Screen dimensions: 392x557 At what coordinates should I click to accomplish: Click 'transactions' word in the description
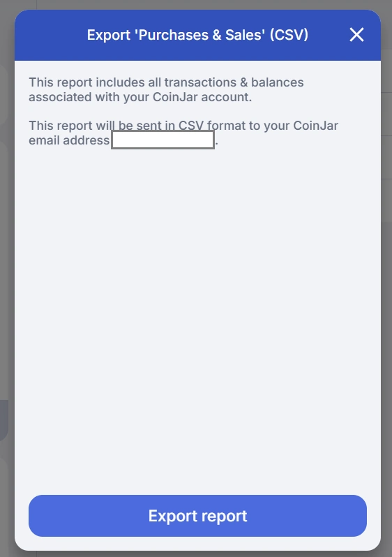pos(200,82)
